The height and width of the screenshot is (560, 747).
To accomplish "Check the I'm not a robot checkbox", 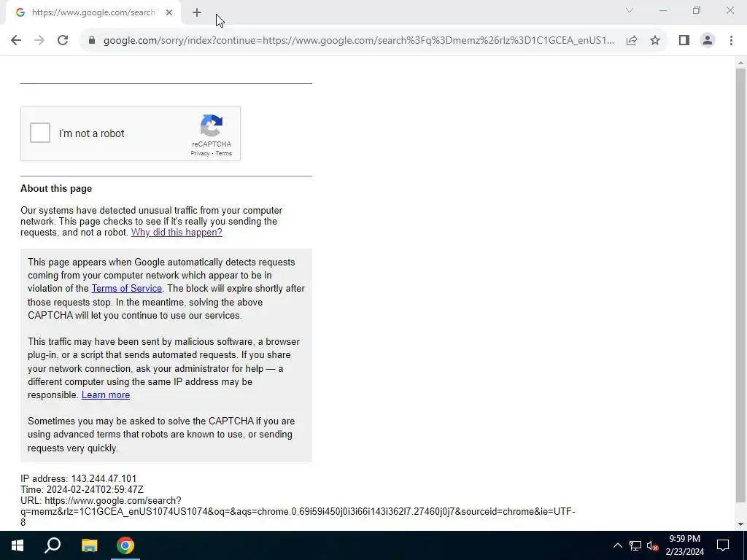I will coord(40,133).
